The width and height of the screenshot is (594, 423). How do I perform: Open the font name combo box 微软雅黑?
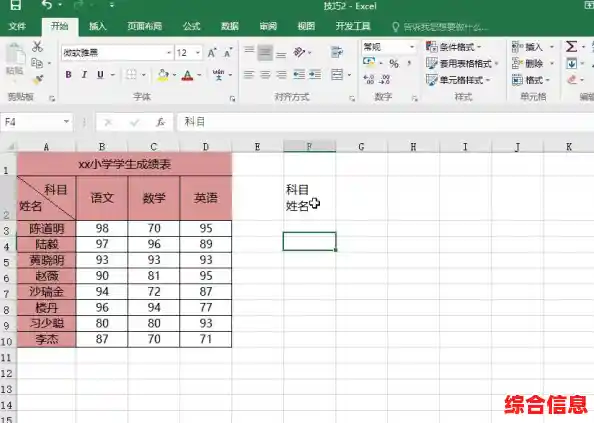point(117,53)
